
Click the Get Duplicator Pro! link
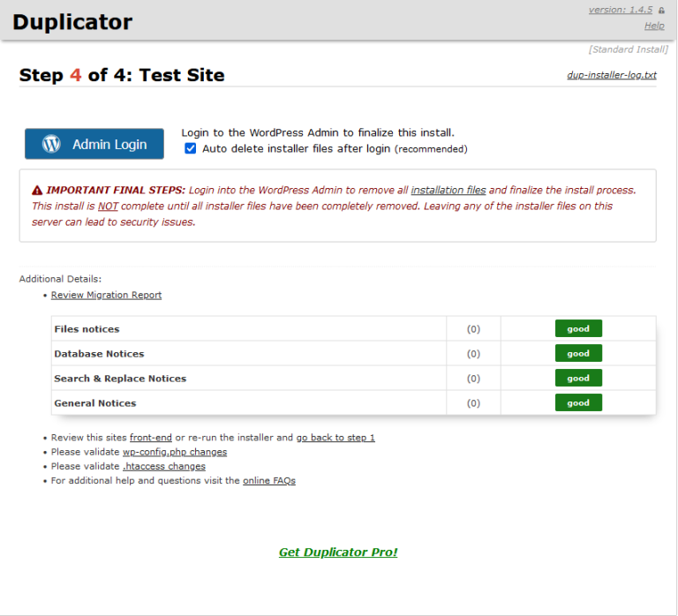(338, 552)
